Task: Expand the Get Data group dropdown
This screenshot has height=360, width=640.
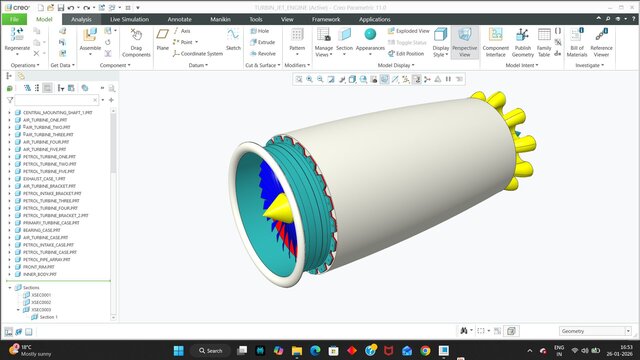Action: pyautogui.click(x=62, y=65)
